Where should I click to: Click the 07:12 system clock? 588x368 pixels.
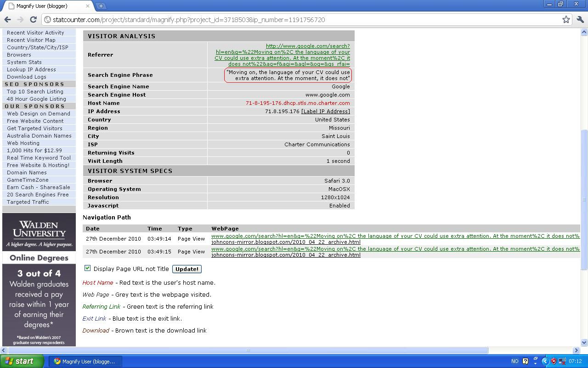575,361
